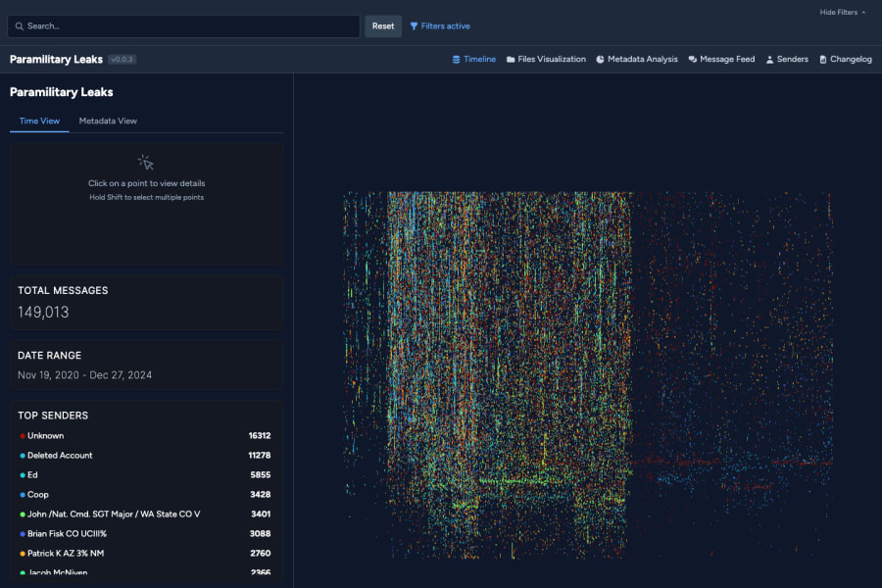Click the funnel icon beside Filters active
This screenshot has height=588, width=882.
414,25
